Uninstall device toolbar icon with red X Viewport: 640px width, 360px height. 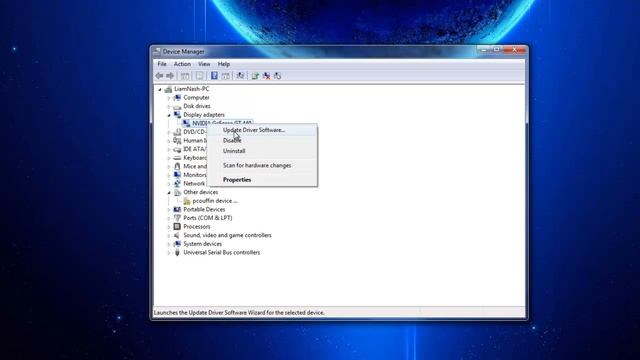[x=267, y=76]
